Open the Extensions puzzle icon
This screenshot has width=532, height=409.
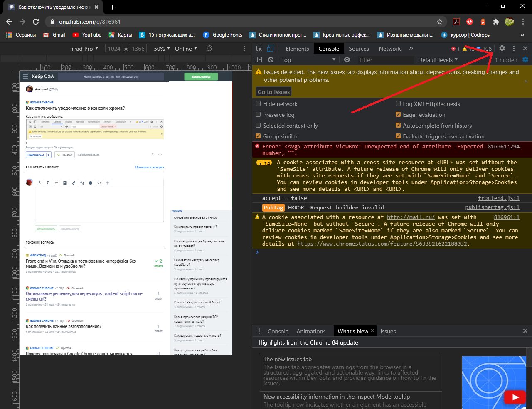(496, 22)
